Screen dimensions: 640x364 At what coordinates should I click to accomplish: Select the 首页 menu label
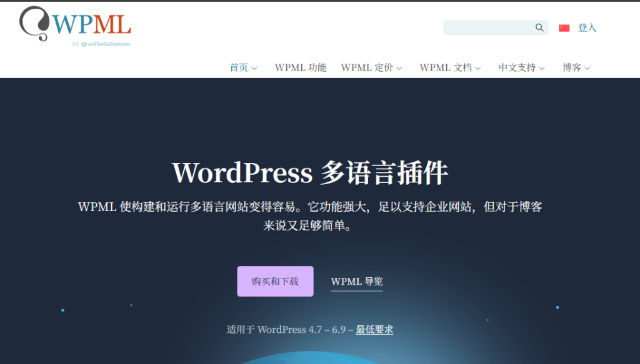tap(239, 67)
